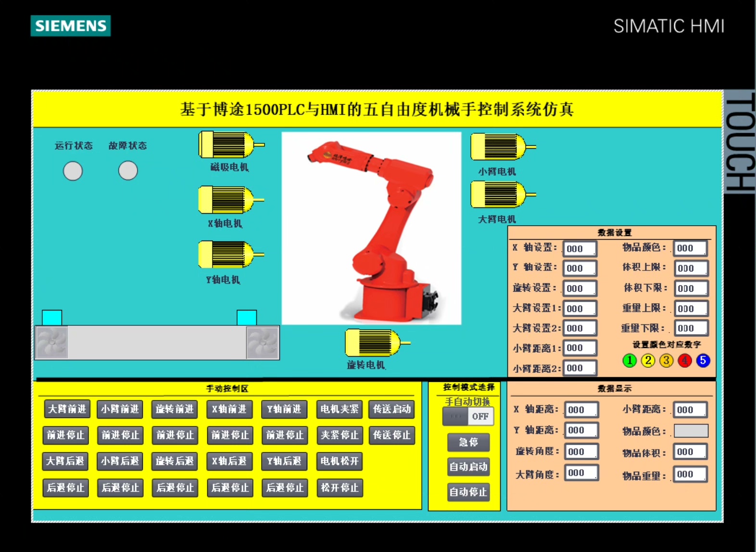This screenshot has height=552, width=756.
Task: Start the conveyor with 传送启动
Action: click(392, 409)
